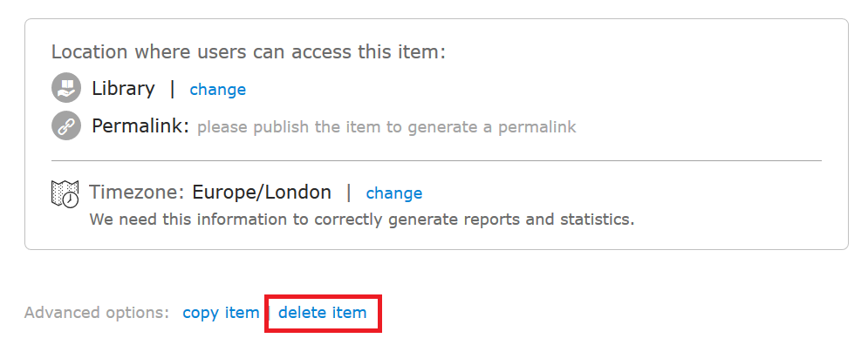Change the Europe/London timezone setting
Screen dimensions: 868x345
pos(394,193)
